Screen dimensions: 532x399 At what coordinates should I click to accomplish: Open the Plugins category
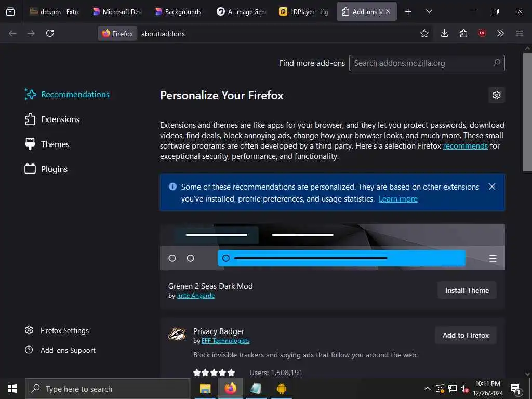[x=46, y=169]
